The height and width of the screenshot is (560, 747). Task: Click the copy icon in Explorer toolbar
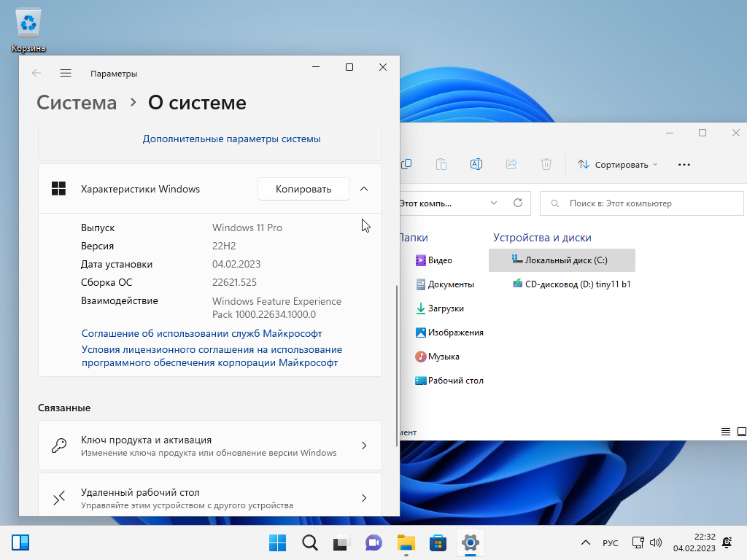point(406,164)
